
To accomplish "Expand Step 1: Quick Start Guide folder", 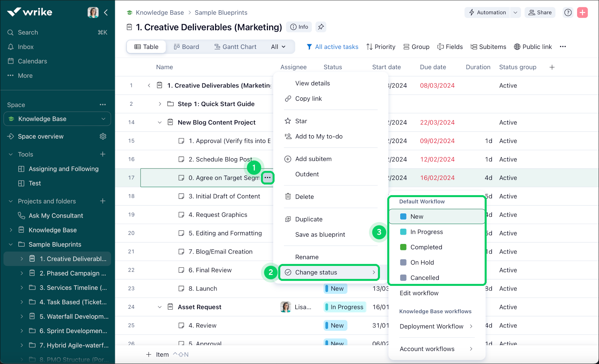I will coord(160,104).
